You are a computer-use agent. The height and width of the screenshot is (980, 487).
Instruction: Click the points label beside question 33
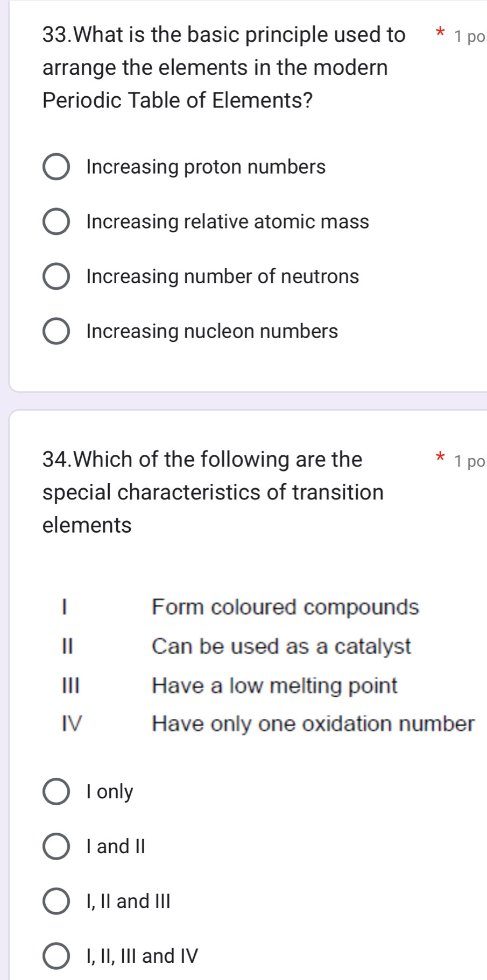pyautogui.click(x=469, y=37)
